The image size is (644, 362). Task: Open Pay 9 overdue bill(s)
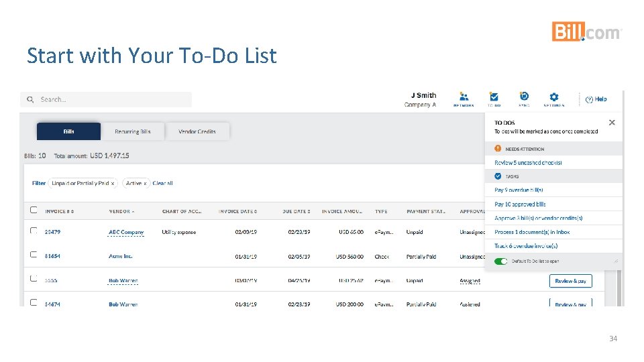coord(519,190)
